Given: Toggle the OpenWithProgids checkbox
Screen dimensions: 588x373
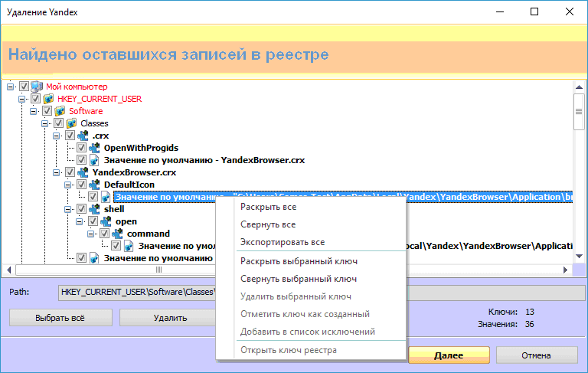Looking at the screenshot, I should (82, 148).
